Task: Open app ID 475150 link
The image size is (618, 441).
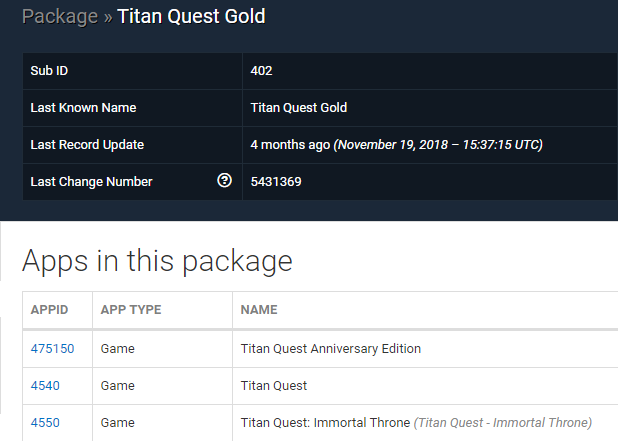Action: (x=52, y=349)
